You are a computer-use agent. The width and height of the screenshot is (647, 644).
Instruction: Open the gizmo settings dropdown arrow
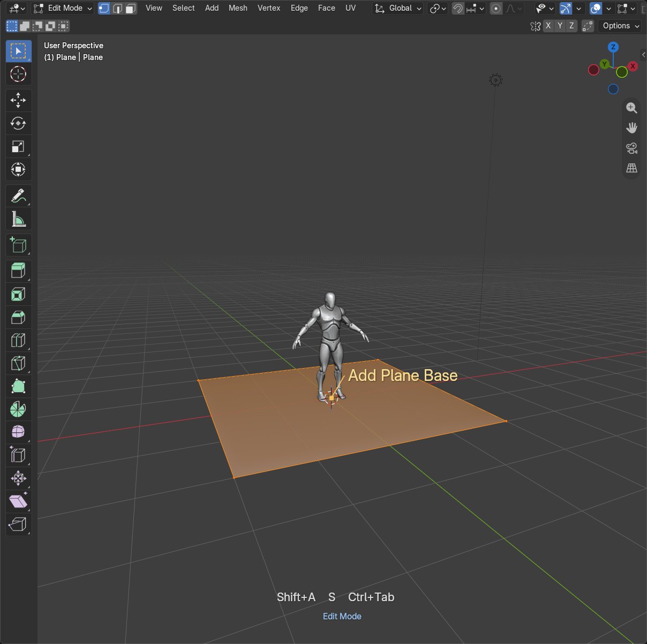[x=578, y=8]
